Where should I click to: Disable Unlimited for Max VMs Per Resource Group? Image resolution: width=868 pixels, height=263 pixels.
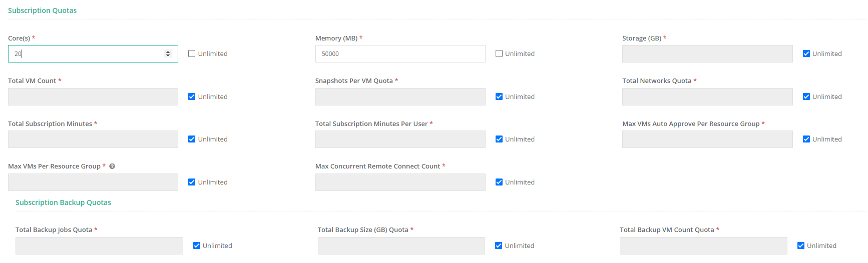(192, 182)
